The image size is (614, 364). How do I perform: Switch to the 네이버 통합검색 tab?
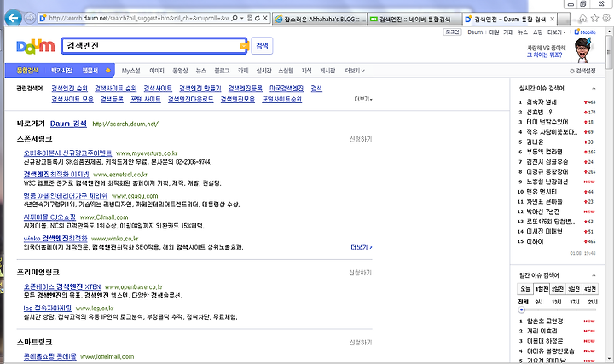[414, 19]
